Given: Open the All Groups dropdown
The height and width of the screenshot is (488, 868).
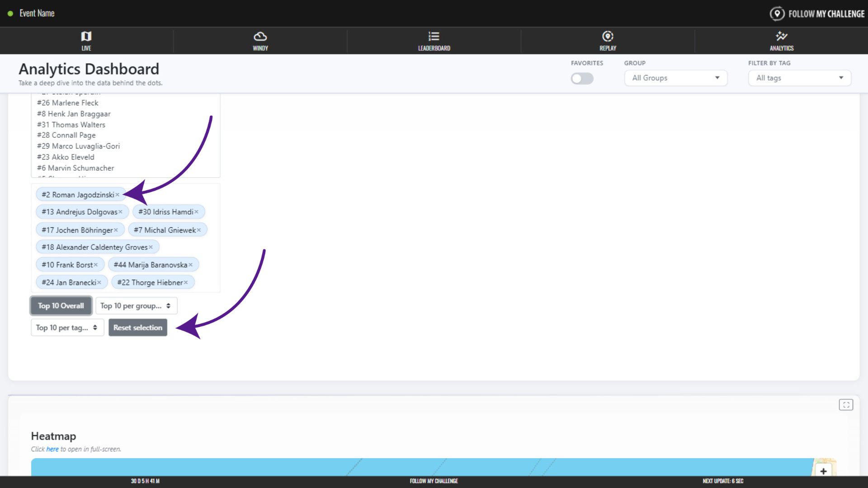Looking at the screenshot, I should (x=675, y=78).
